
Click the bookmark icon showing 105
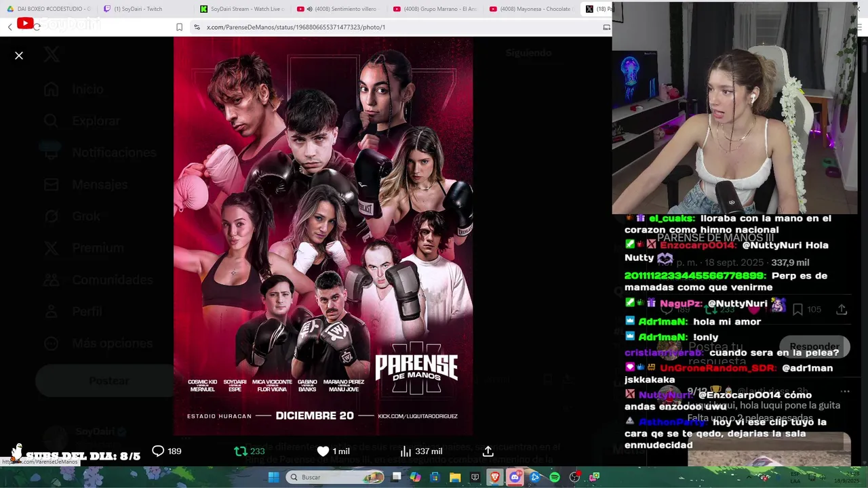pos(798,309)
